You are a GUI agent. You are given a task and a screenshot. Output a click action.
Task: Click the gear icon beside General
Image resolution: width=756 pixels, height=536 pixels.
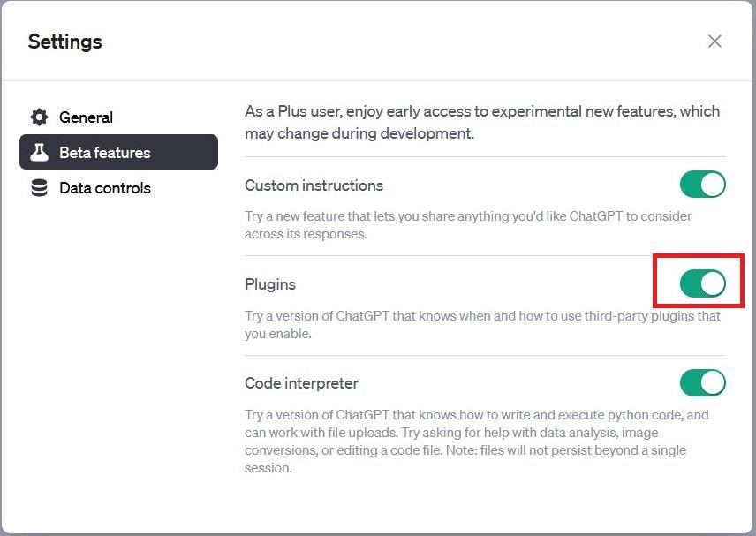pyautogui.click(x=39, y=117)
